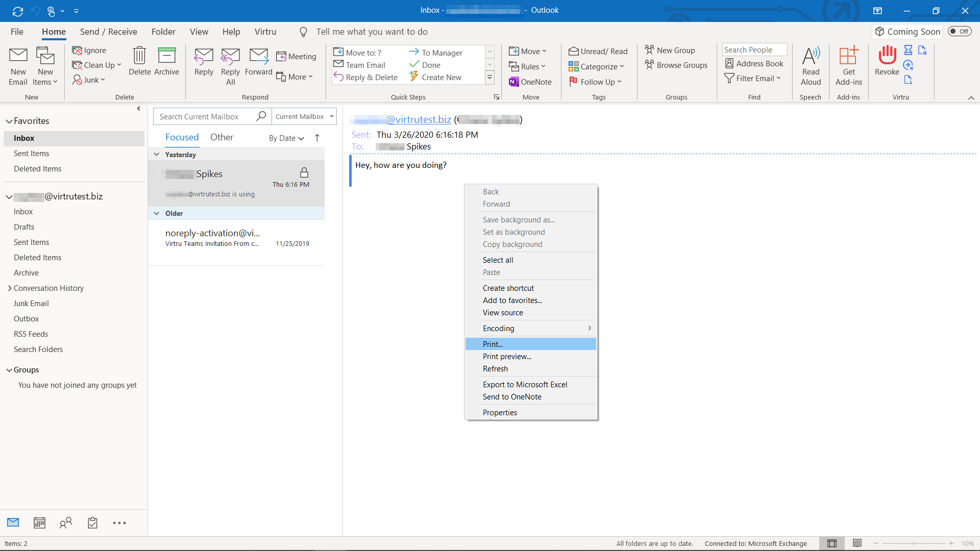Image resolution: width=980 pixels, height=551 pixels.
Task: Select View source in context menu
Action: click(x=530, y=313)
